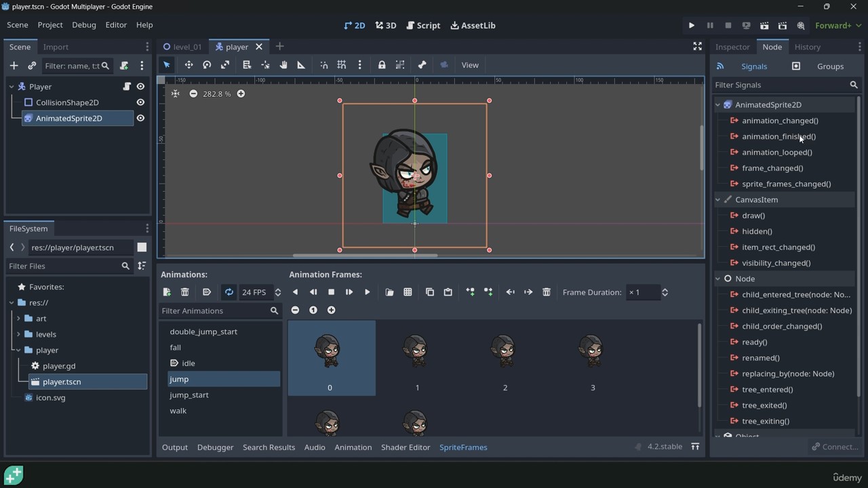Click the viewport vertical scrollbar
The width and height of the screenshot is (868, 488).
click(x=702, y=148)
